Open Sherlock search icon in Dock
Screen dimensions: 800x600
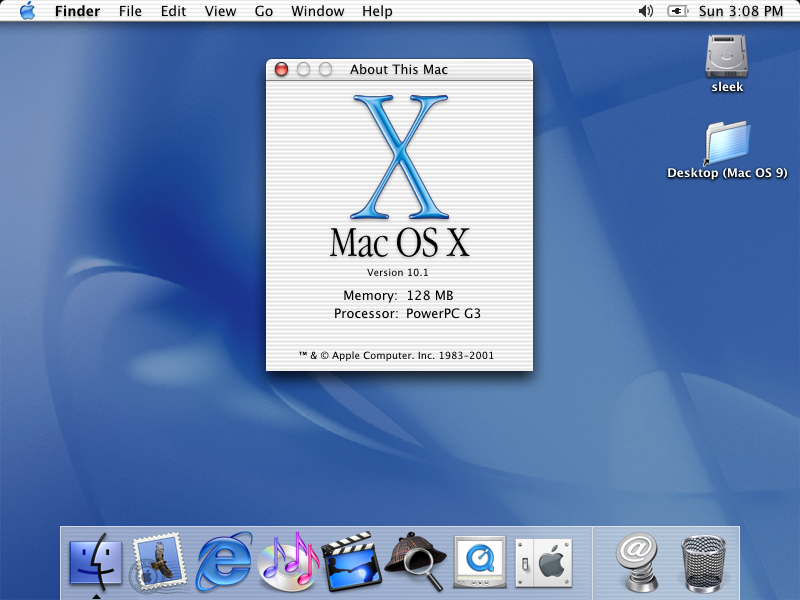click(416, 561)
